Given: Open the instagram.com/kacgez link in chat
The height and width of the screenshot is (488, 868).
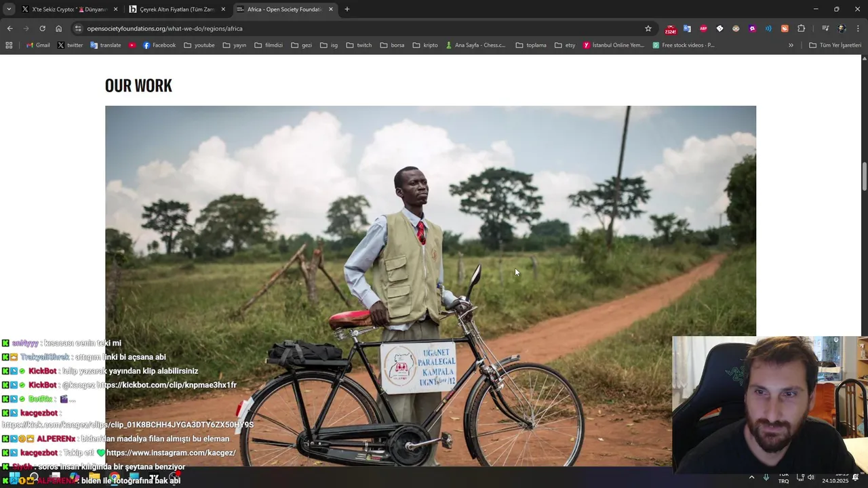Looking at the screenshot, I should (171, 453).
